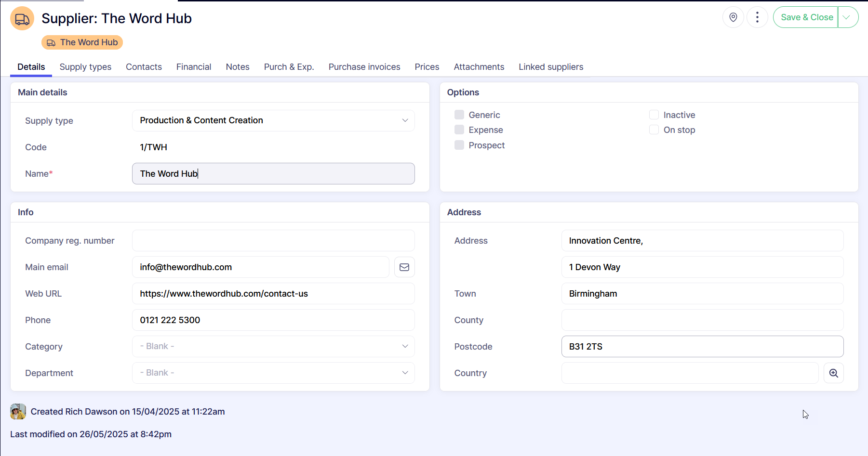Click The Word Hub supplier tag
Image resolution: width=868 pixels, height=456 pixels.
point(82,42)
